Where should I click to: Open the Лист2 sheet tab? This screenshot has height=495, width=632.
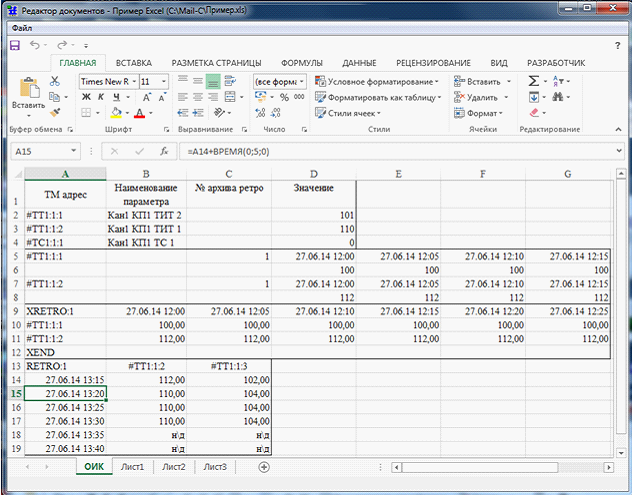tap(174, 467)
